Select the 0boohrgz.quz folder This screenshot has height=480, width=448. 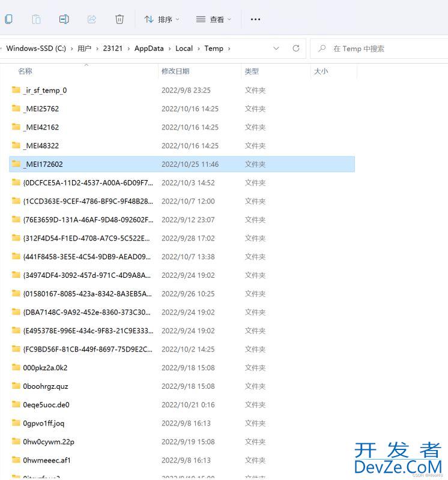coord(182,386)
